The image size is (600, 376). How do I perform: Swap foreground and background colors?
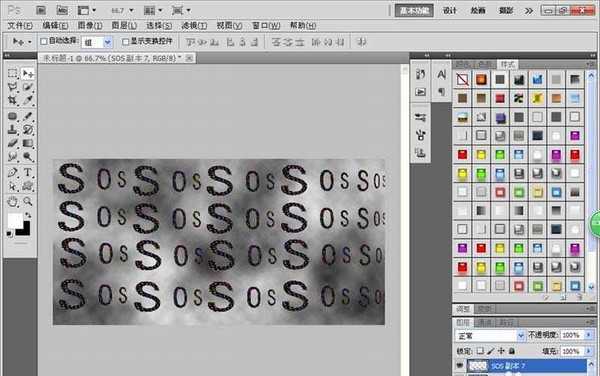28,216
